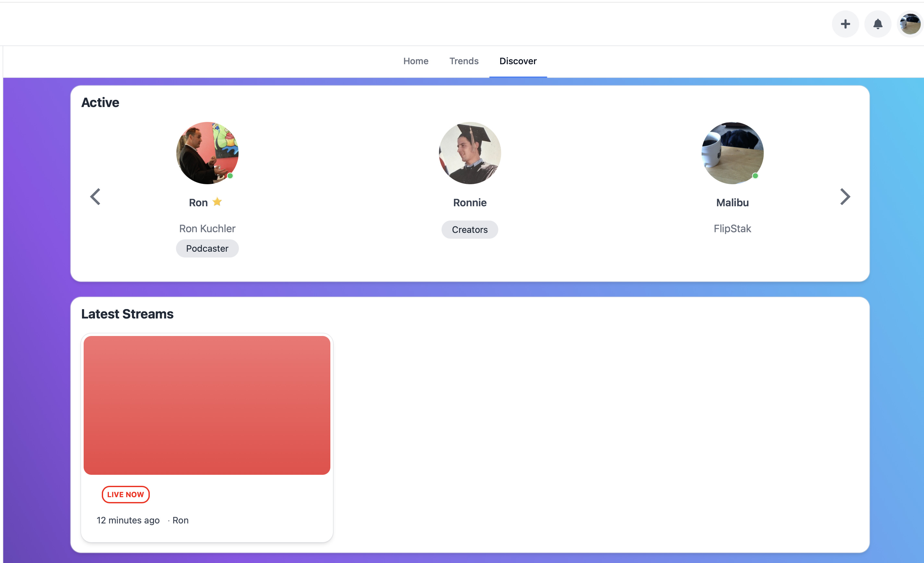Open the notifications bell
This screenshot has width=924, height=563.
pyautogui.click(x=878, y=24)
